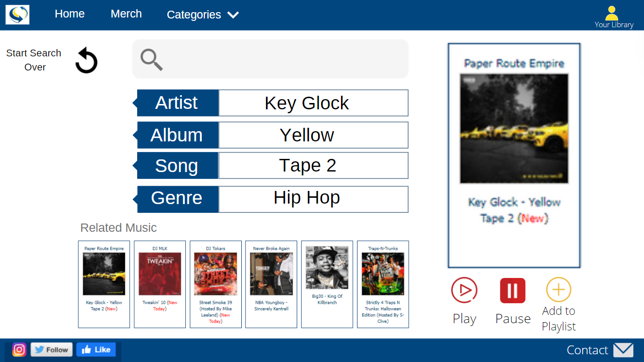The image size is (644, 362).
Task: Click the Album filter label
Action: pyautogui.click(x=177, y=135)
